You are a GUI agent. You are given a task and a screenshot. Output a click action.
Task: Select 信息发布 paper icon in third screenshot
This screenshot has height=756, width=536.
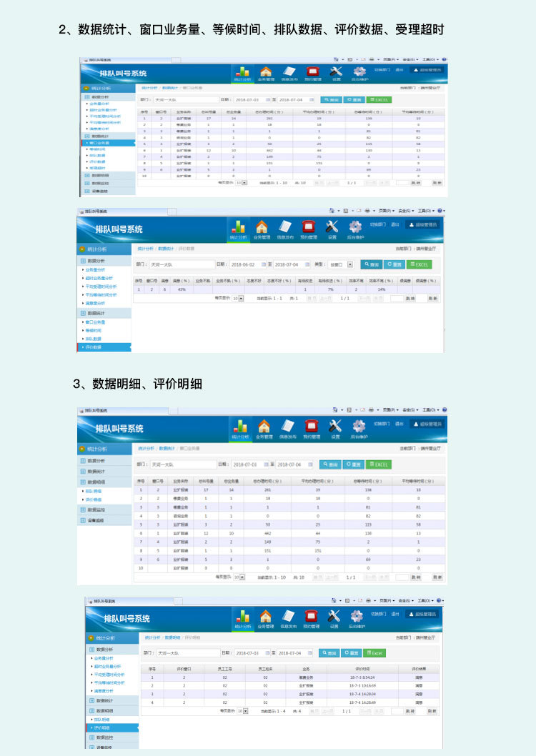288,429
